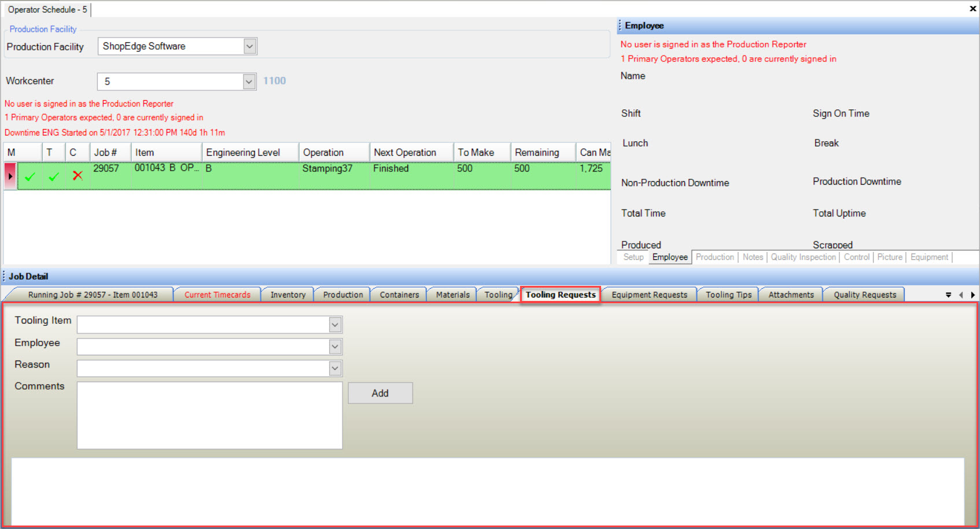Click the To Make column header
Viewport: 980px width, 529px height.
482,152
